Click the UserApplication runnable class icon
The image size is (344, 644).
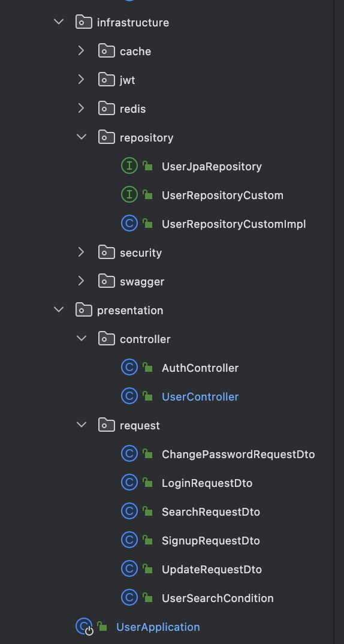pos(85,627)
